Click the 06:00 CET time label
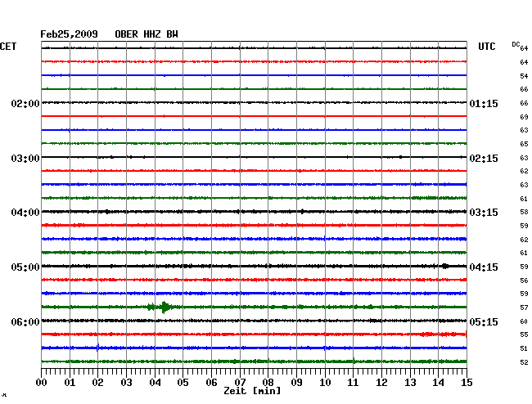Image resolution: width=532 pixels, height=404 pixels. (25, 321)
